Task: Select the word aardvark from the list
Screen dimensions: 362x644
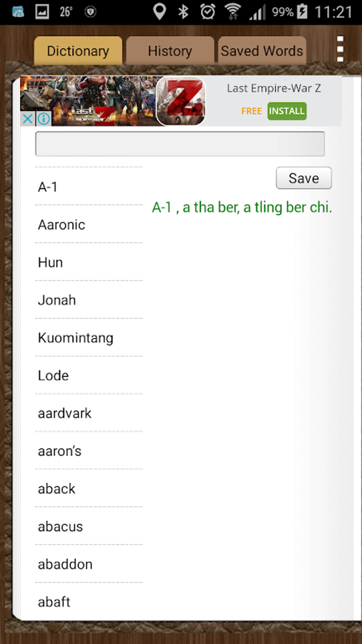Action: click(64, 413)
